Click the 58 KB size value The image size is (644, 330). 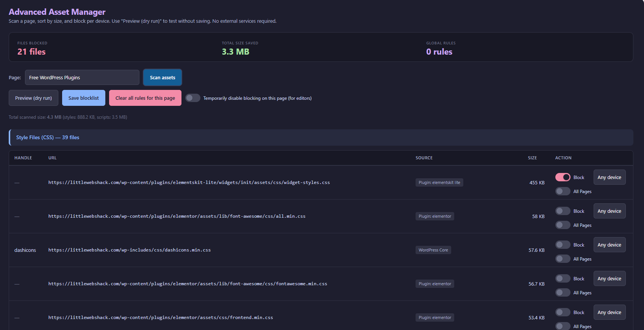pyautogui.click(x=538, y=216)
